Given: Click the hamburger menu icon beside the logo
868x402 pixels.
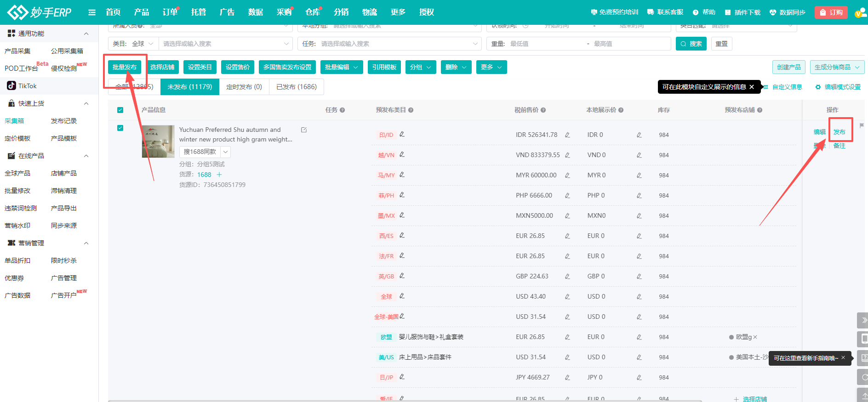Looking at the screenshot, I should tap(92, 12).
